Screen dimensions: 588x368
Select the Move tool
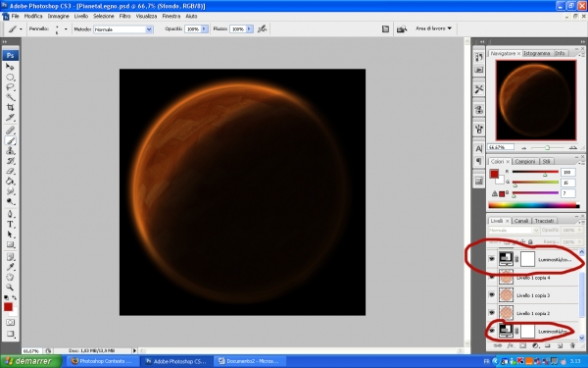click(x=10, y=67)
